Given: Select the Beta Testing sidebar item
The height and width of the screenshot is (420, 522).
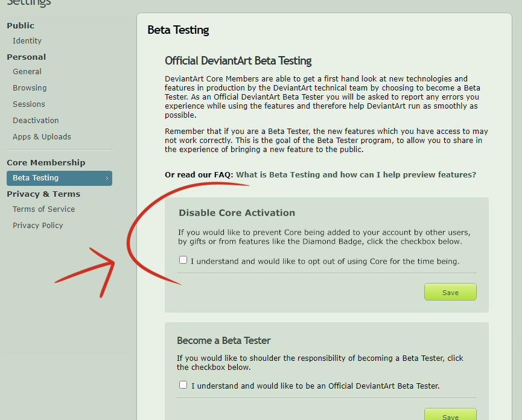Looking at the screenshot, I should click(x=59, y=178).
